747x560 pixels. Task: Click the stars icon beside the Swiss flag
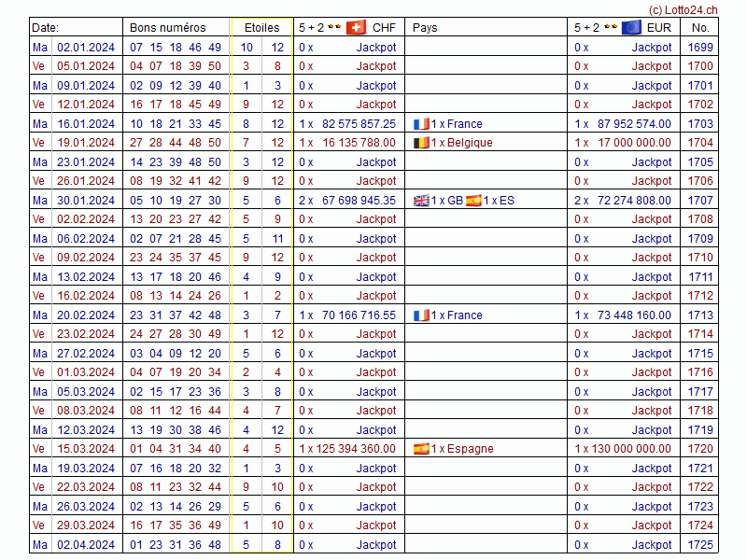[334, 27]
